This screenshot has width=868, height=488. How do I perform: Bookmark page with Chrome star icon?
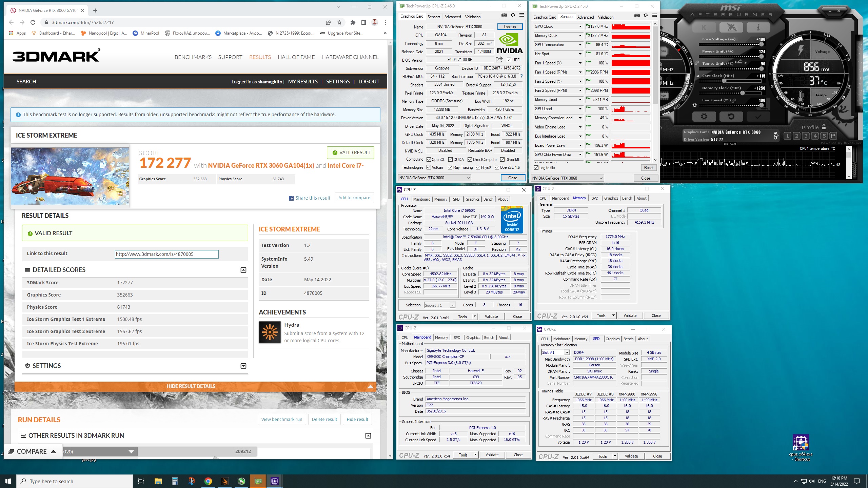click(339, 22)
